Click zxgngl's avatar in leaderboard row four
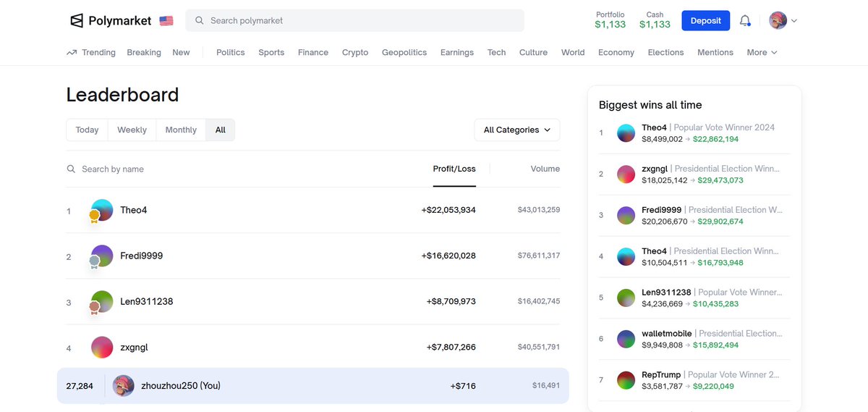This screenshot has height=412, width=868. click(x=102, y=348)
